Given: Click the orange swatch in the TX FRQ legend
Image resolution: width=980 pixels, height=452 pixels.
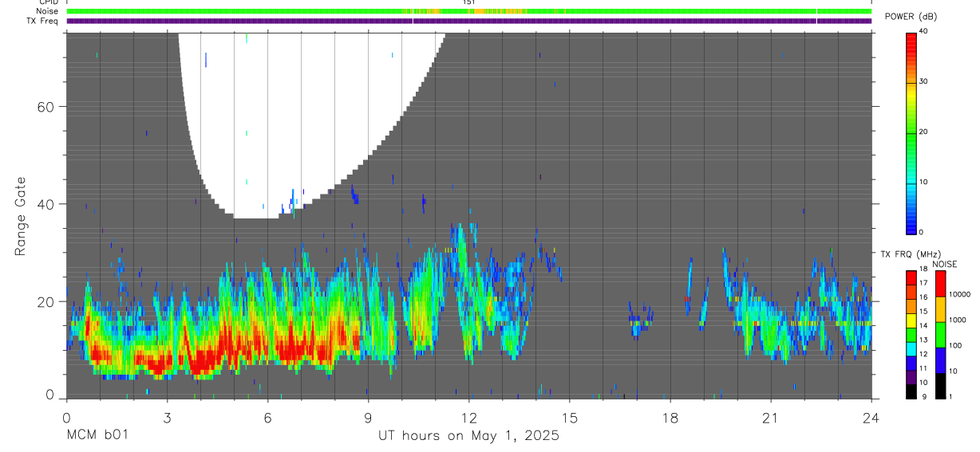Looking at the screenshot, I should pyautogui.click(x=911, y=307).
